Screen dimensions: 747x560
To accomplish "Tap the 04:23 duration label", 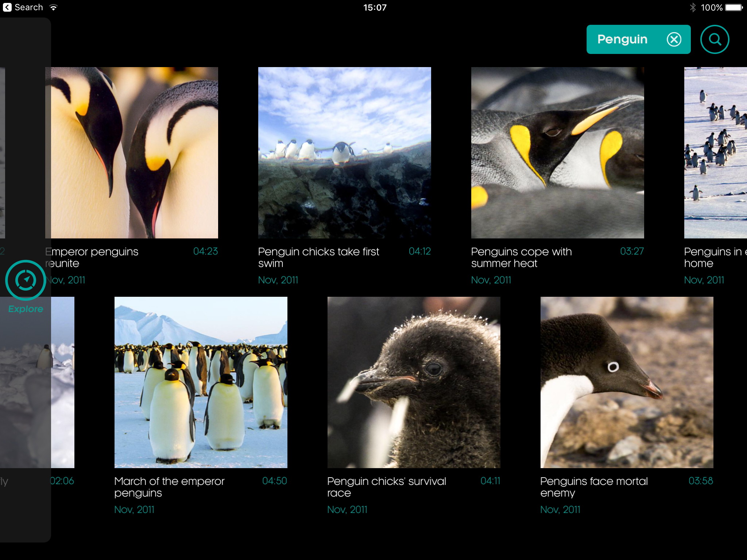I will tap(206, 251).
